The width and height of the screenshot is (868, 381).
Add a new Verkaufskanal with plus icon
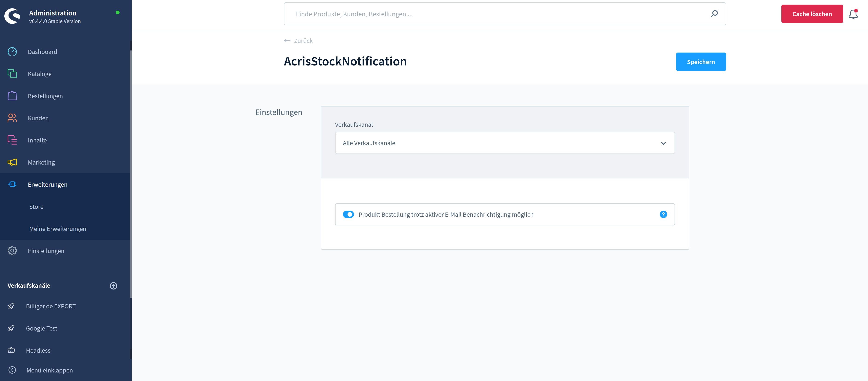(114, 286)
